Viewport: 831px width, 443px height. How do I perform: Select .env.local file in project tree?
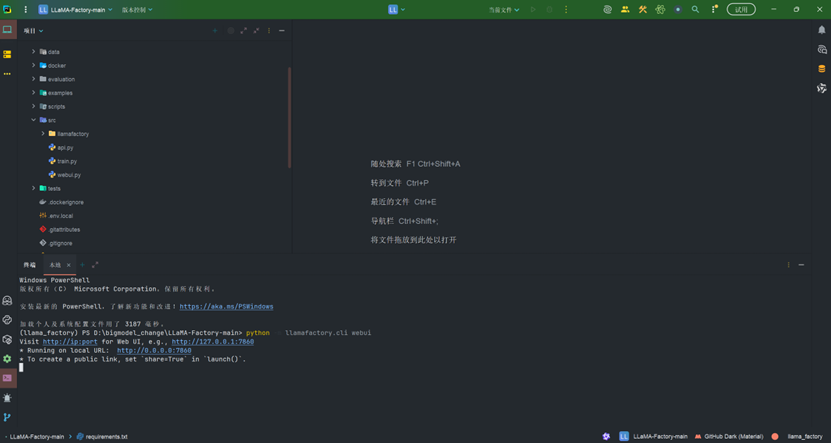(x=56, y=216)
